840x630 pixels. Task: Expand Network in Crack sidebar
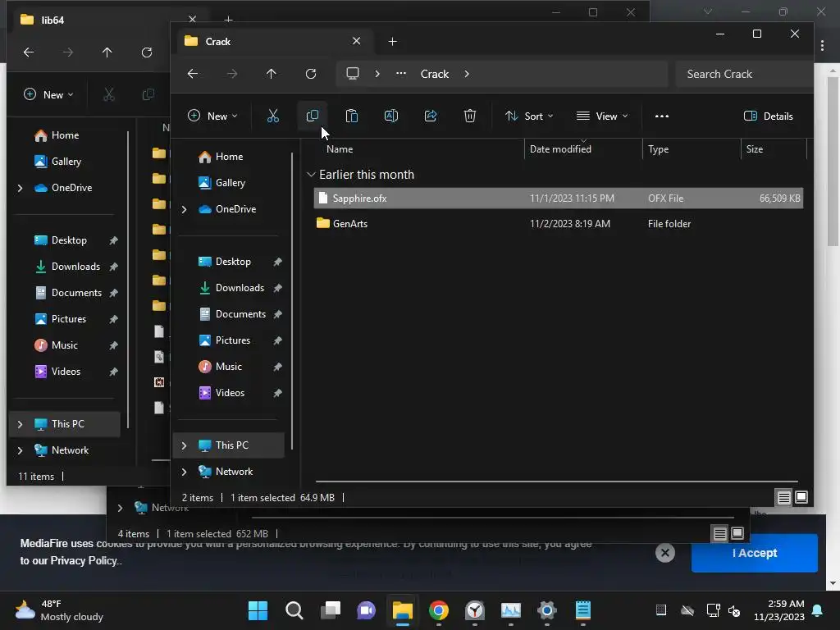[x=184, y=472]
